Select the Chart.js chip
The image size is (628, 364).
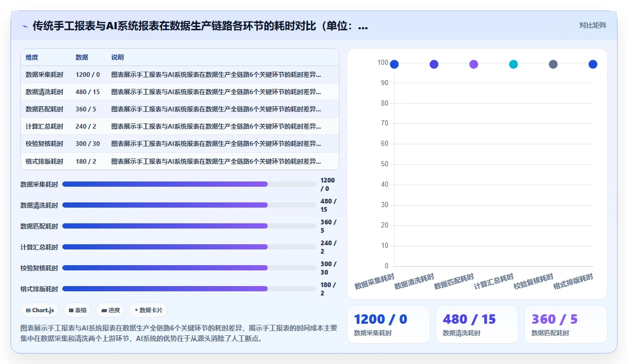click(x=40, y=310)
